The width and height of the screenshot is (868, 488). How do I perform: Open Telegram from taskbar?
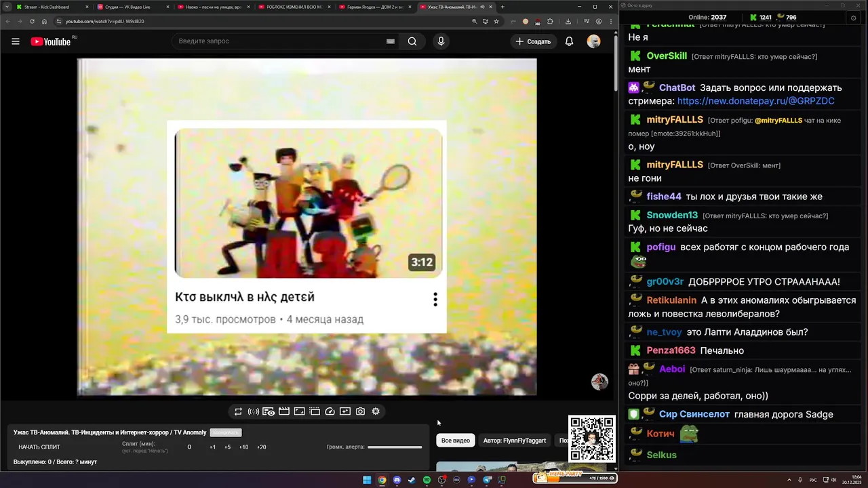[486, 480]
